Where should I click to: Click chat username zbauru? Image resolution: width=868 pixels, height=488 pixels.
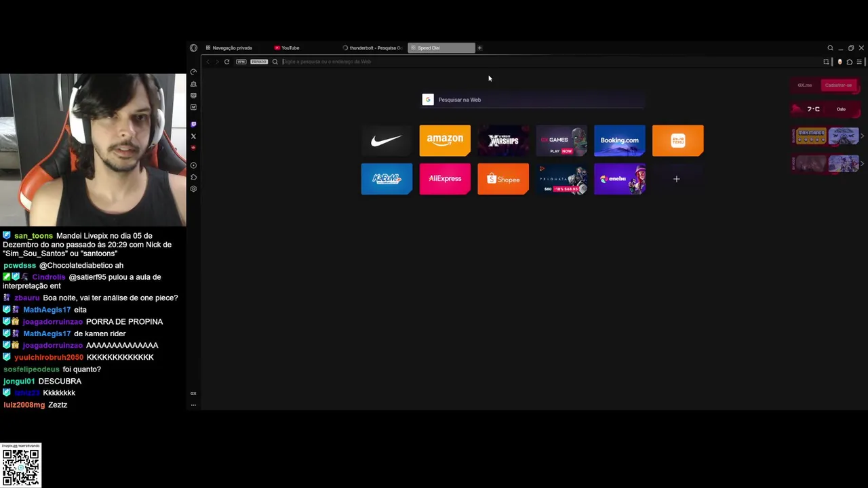(27, 298)
